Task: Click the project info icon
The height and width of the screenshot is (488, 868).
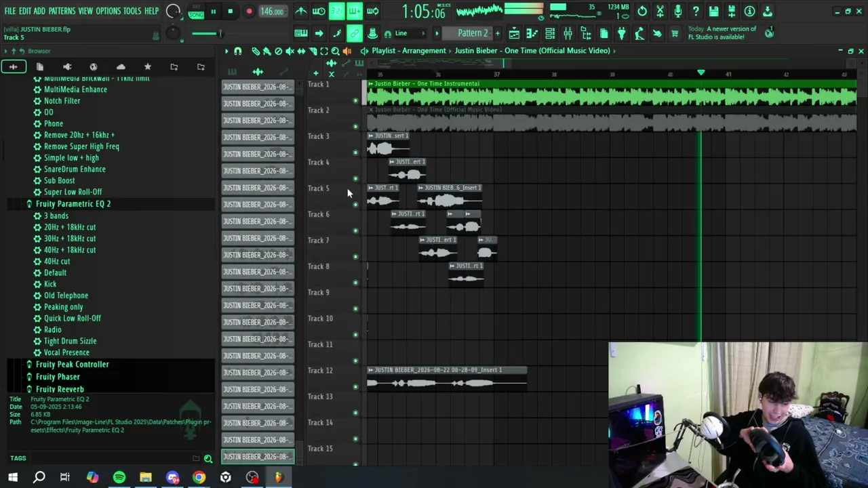Action: (x=749, y=12)
